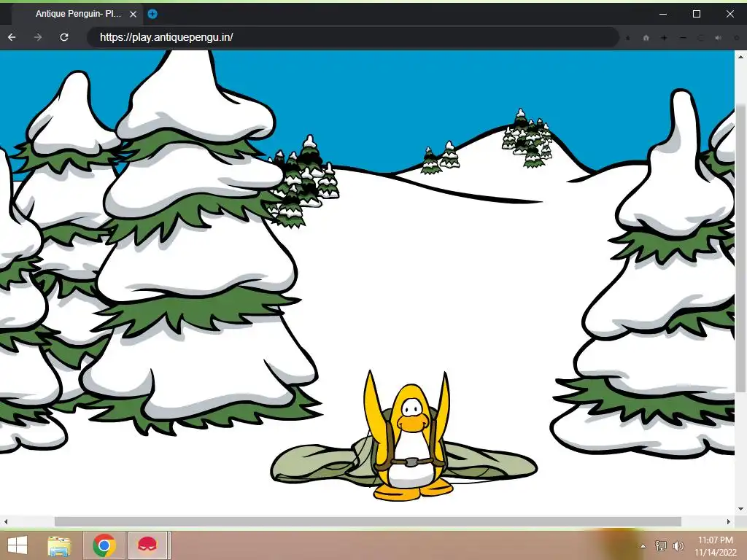Click the home icon in the toolbar

pyautogui.click(x=646, y=38)
